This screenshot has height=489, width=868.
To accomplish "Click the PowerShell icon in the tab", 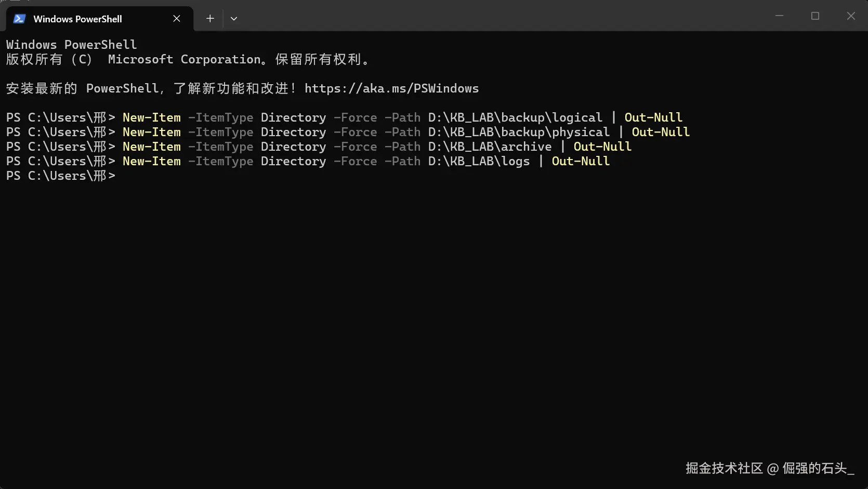I will coord(19,19).
